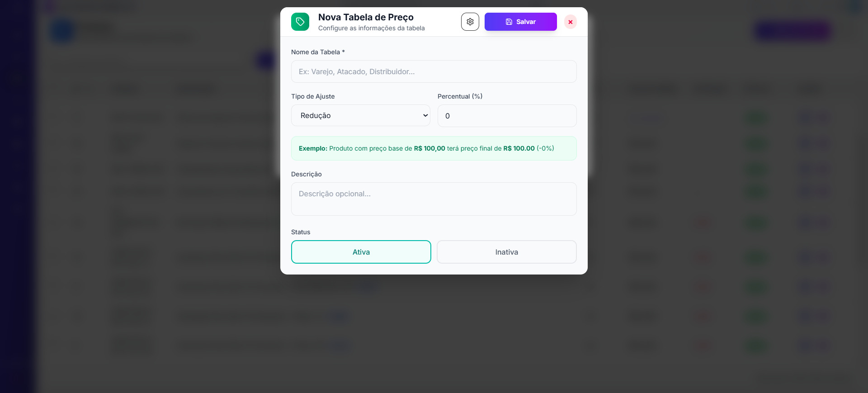This screenshot has width=868, height=393.
Task: Click the bold "Exemplo:" text
Action: click(313, 148)
